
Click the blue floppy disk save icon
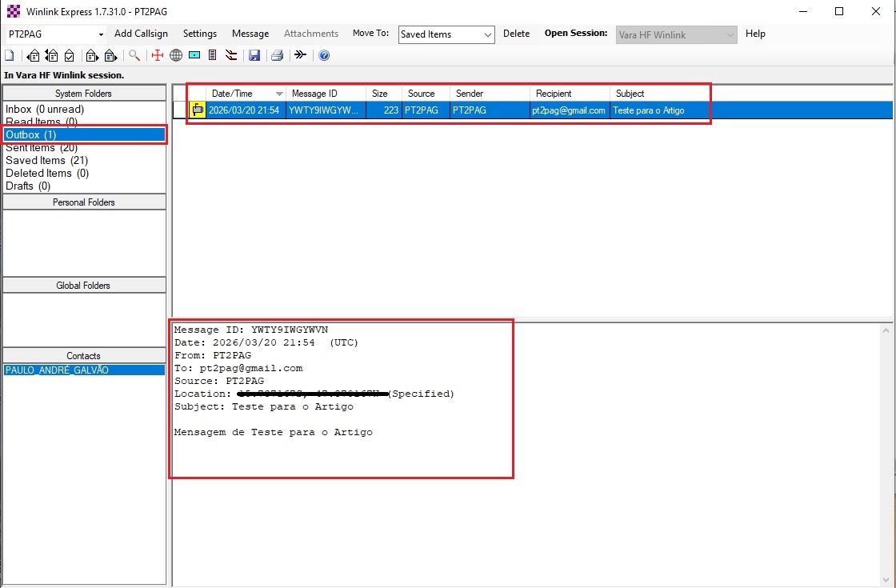click(254, 55)
